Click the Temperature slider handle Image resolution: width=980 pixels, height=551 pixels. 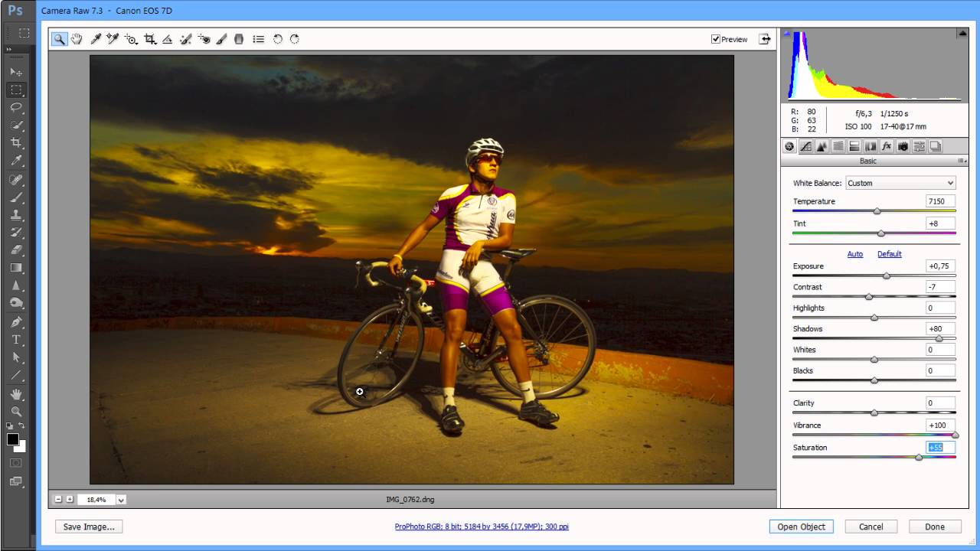point(877,211)
